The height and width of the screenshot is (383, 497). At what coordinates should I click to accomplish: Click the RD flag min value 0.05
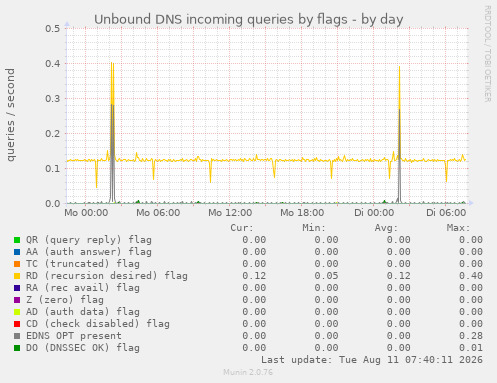pos(326,276)
